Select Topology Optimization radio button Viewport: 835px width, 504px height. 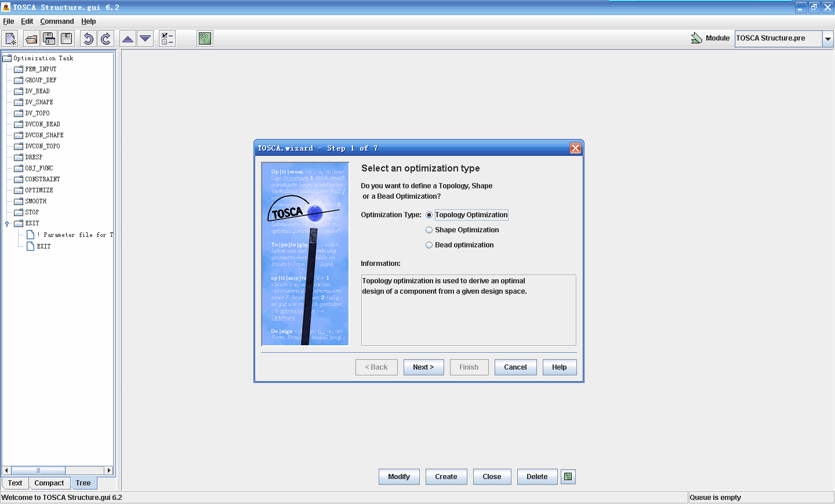429,215
